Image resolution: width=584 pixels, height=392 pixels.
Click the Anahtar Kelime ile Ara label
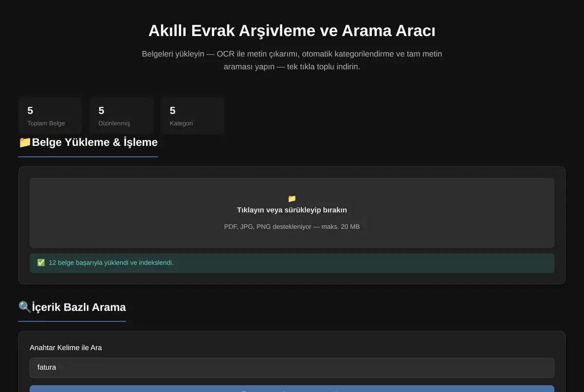click(66, 348)
